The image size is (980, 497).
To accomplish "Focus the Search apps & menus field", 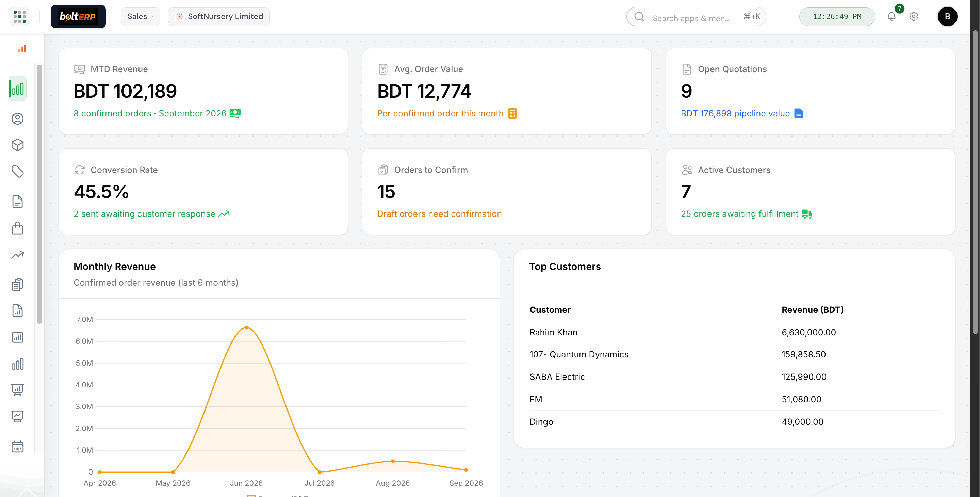I will click(x=696, y=17).
